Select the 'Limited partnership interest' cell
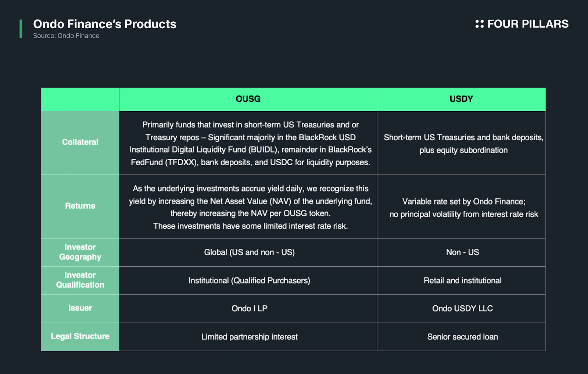 coord(250,337)
